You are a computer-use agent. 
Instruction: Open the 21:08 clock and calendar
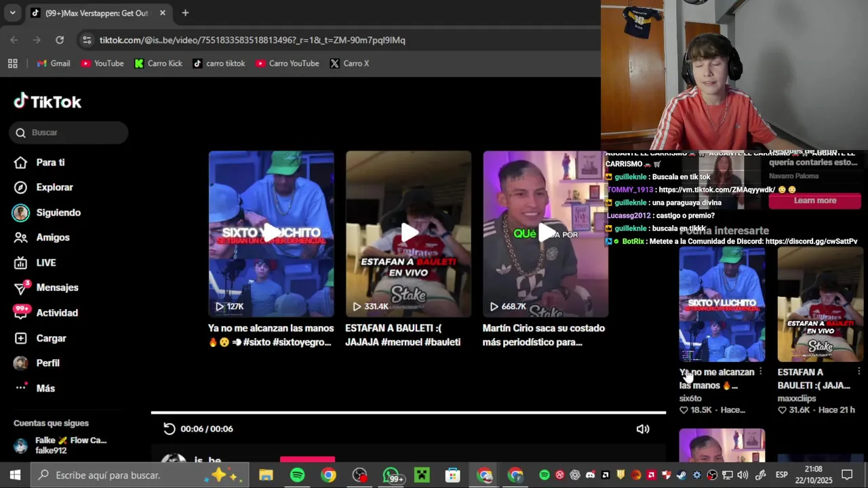814,475
